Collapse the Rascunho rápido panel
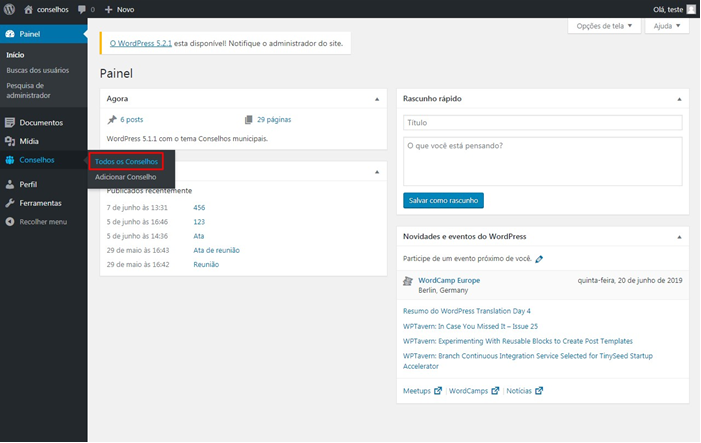This screenshot has width=701, height=443. [x=679, y=99]
